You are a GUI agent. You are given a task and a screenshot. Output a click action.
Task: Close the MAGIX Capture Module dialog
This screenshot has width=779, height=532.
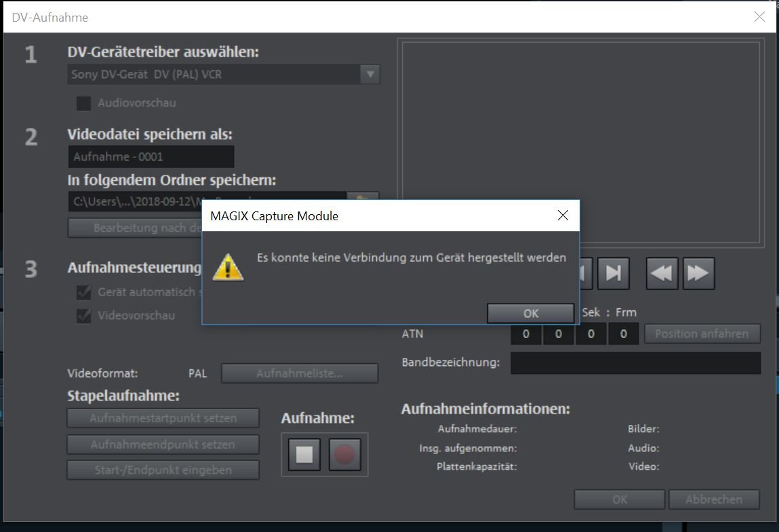click(563, 215)
